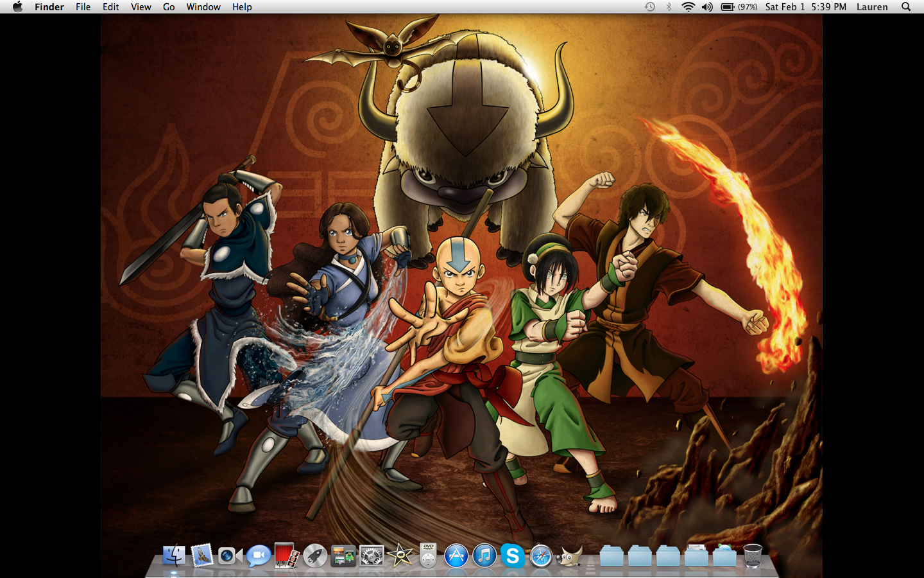924x578 pixels.
Task: Open FaceTime camera app in dock
Action: [x=230, y=556]
